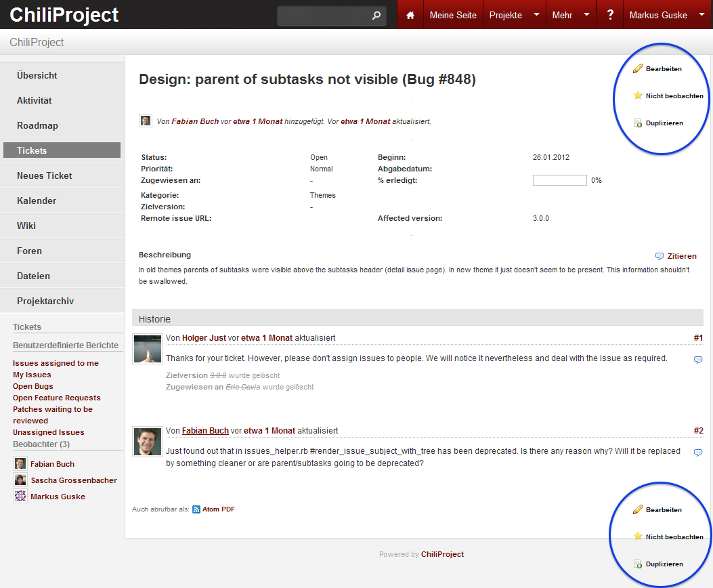The height and width of the screenshot is (588, 713).
Task: Click Markus Guske watcher name in sidebar
Action: (x=58, y=497)
